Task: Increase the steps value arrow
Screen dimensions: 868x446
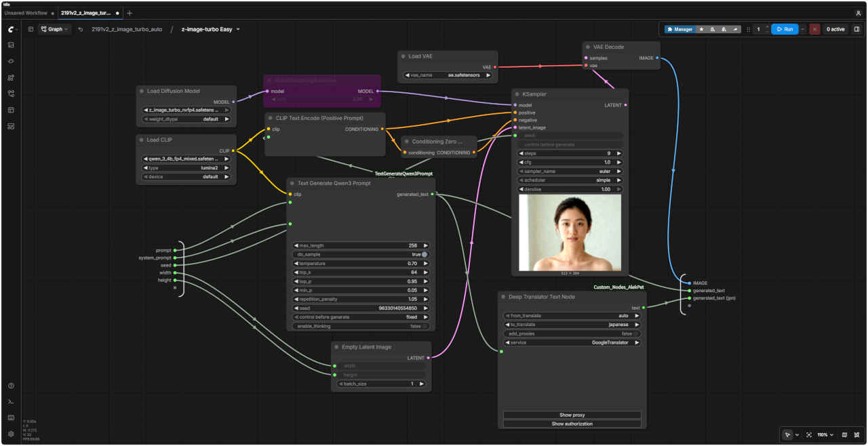Action: click(618, 154)
